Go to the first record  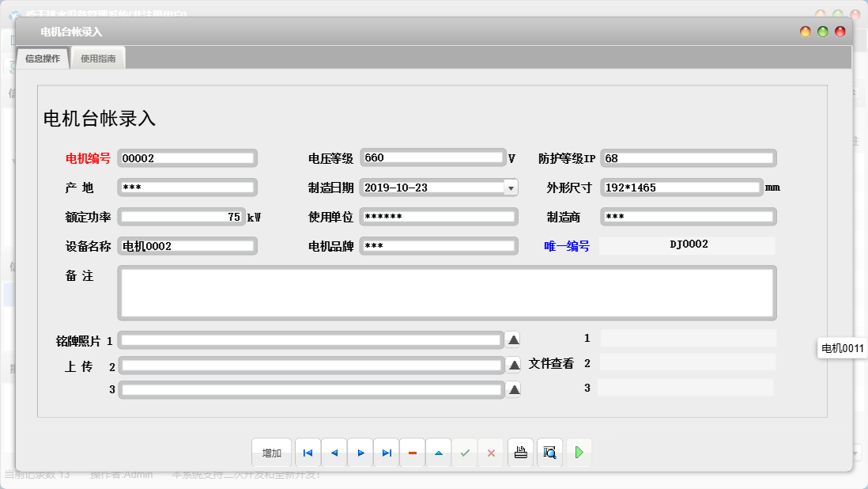click(x=308, y=453)
